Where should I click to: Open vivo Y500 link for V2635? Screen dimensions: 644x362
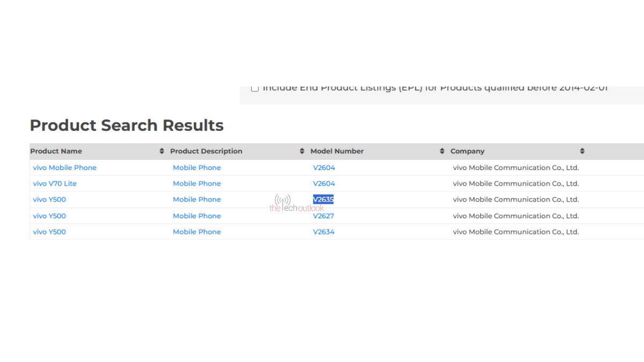[49, 200]
